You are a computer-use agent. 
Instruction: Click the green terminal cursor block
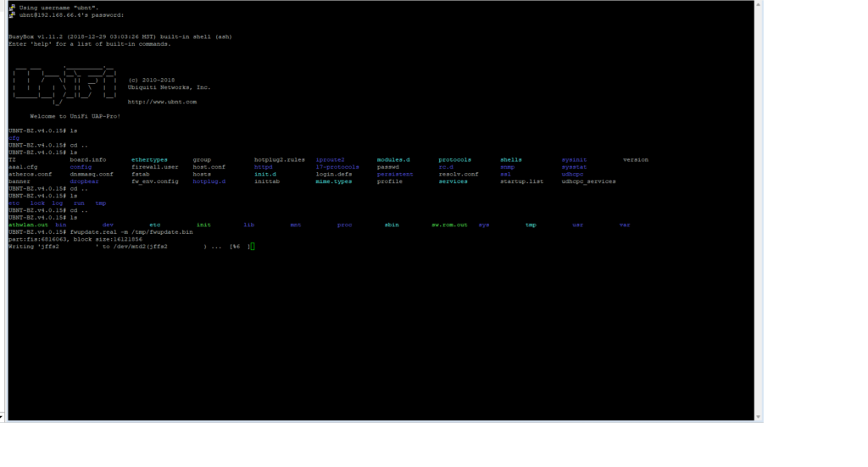[253, 247]
